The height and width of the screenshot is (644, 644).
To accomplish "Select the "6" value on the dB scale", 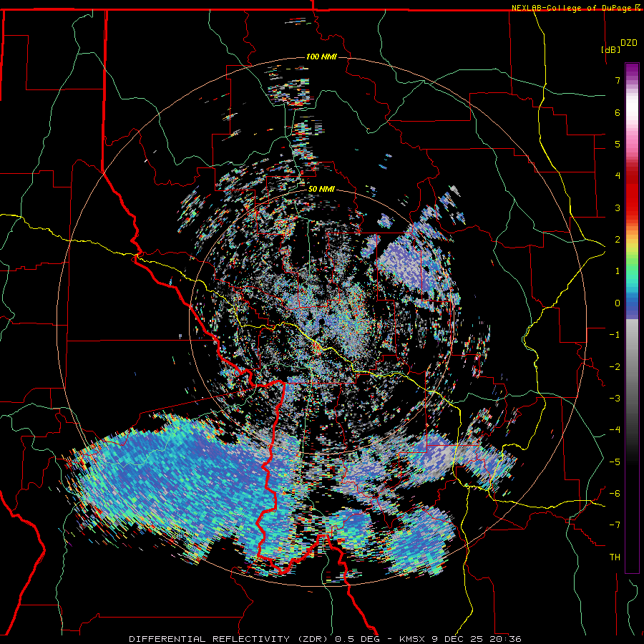I will (618, 112).
